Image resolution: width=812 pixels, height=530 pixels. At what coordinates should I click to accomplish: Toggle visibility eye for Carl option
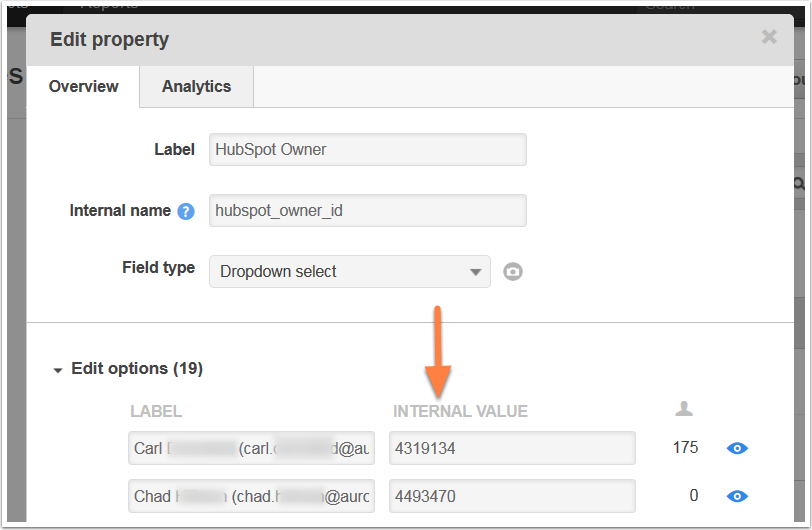pos(737,448)
